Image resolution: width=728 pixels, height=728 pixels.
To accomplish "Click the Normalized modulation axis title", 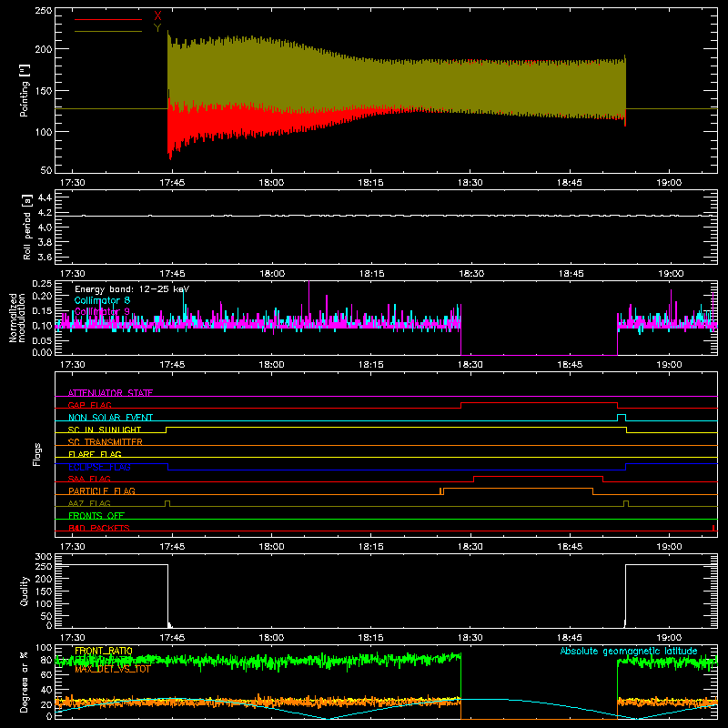I will tap(17, 318).
